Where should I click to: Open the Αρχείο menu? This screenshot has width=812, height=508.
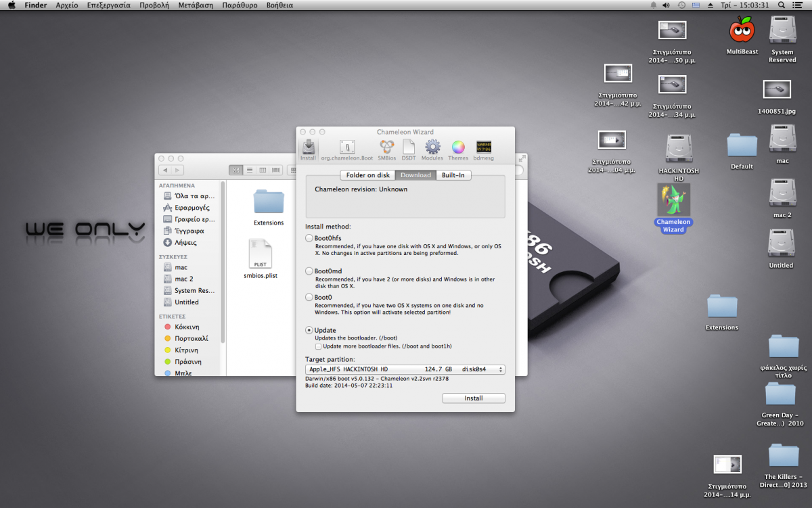[x=67, y=5]
